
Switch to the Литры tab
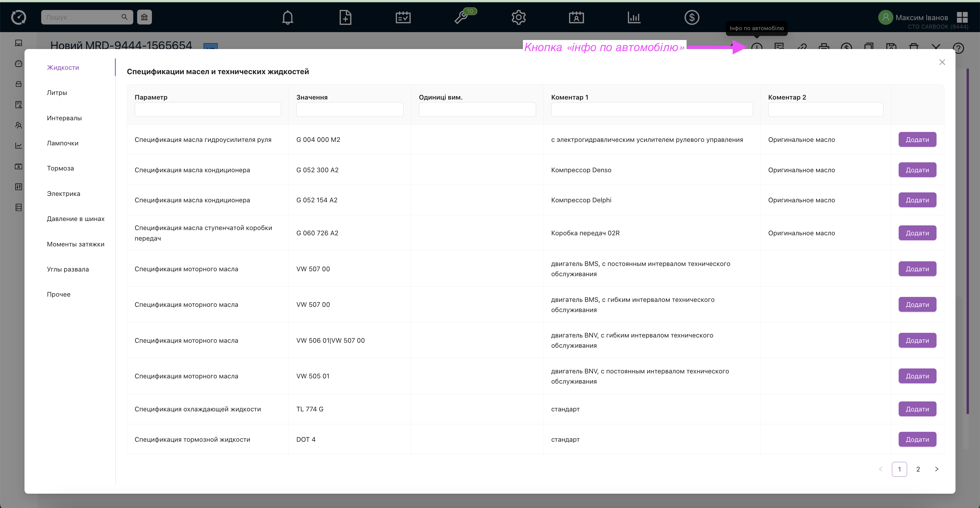(x=57, y=93)
